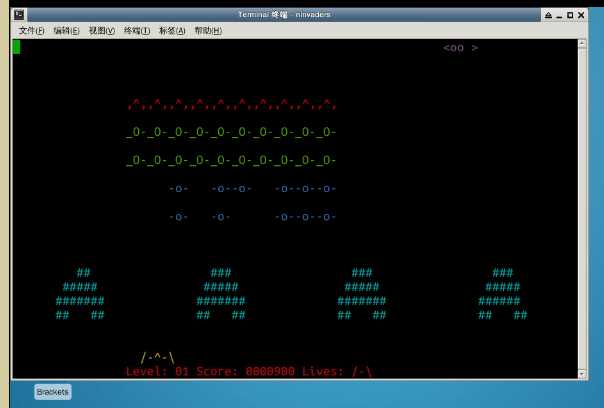Click the yellow player ship /-^-\
Image resolution: width=604 pixels, height=408 pixels.
pos(158,358)
